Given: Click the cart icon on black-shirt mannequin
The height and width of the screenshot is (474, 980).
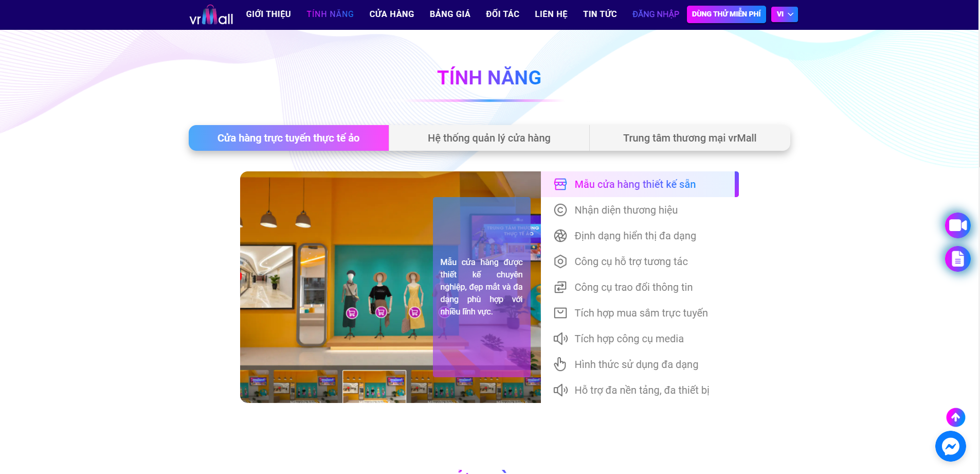Looking at the screenshot, I should pos(381,312).
